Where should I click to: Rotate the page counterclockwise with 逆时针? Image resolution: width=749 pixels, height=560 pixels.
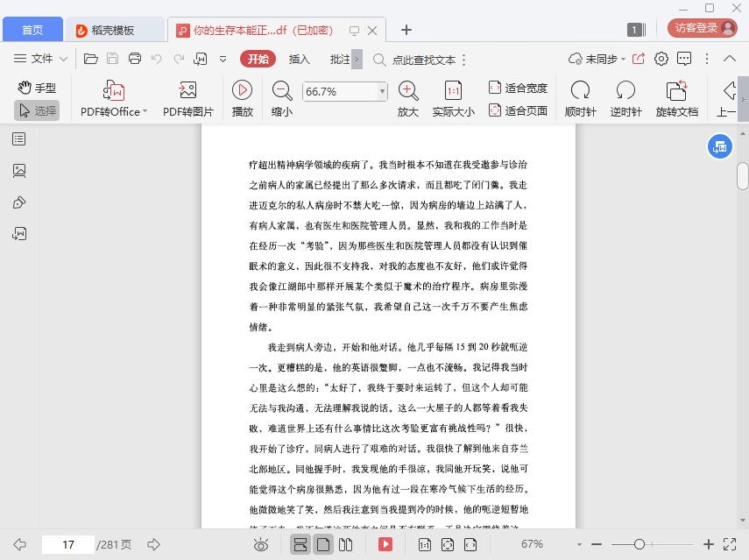coord(625,91)
